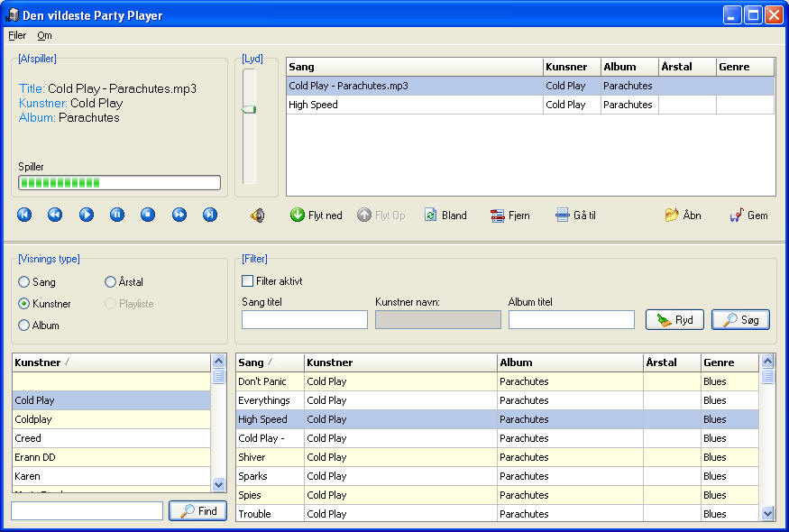Click playlist Årstal column header
The height and width of the screenshot is (532, 789).
coord(687,67)
